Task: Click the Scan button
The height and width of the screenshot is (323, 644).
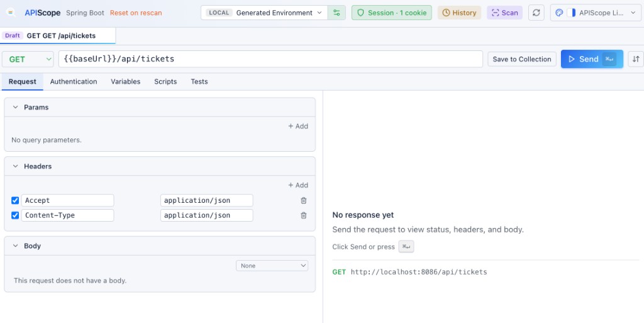Action: 505,13
